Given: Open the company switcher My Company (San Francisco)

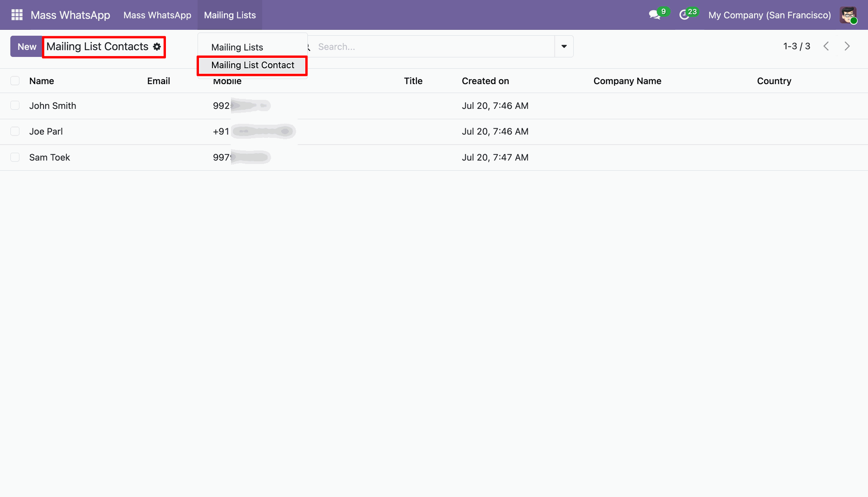Looking at the screenshot, I should pos(769,15).
